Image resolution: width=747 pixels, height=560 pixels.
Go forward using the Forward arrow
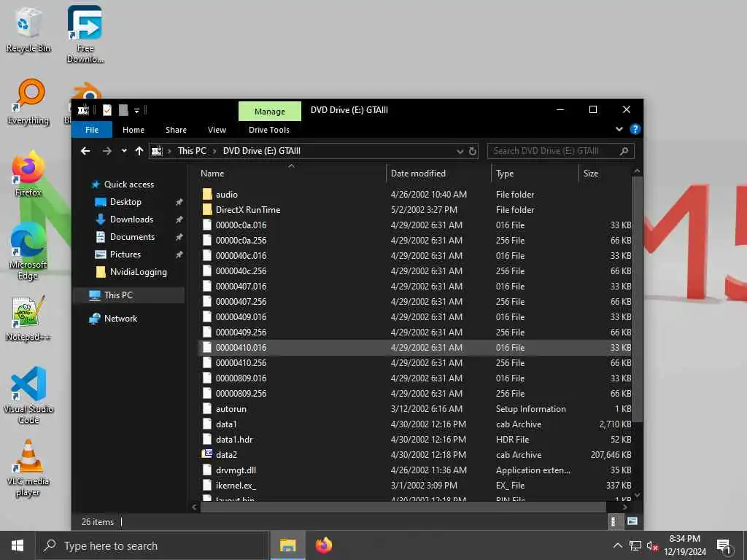(107, 151)
